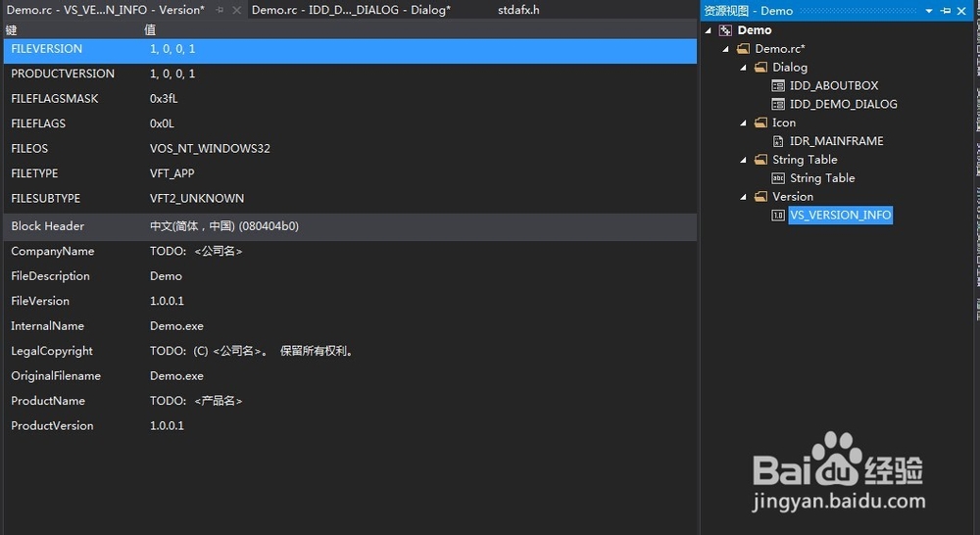Select the CompanyName key
The width and height of the screenshot is (980, 535).
tap(53, 251)
